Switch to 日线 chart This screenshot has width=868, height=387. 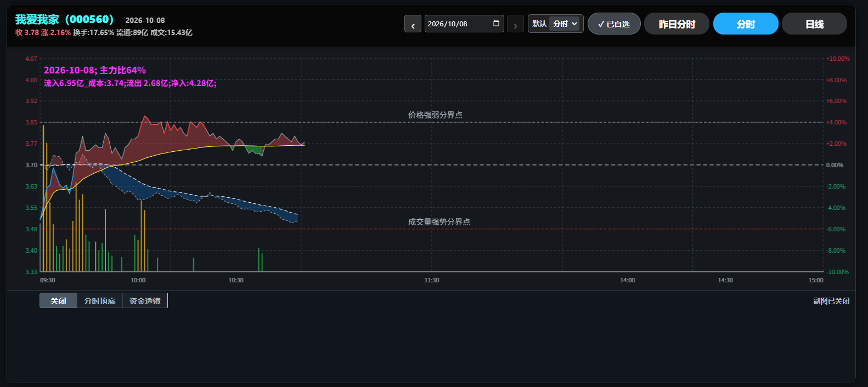[814, 24]
